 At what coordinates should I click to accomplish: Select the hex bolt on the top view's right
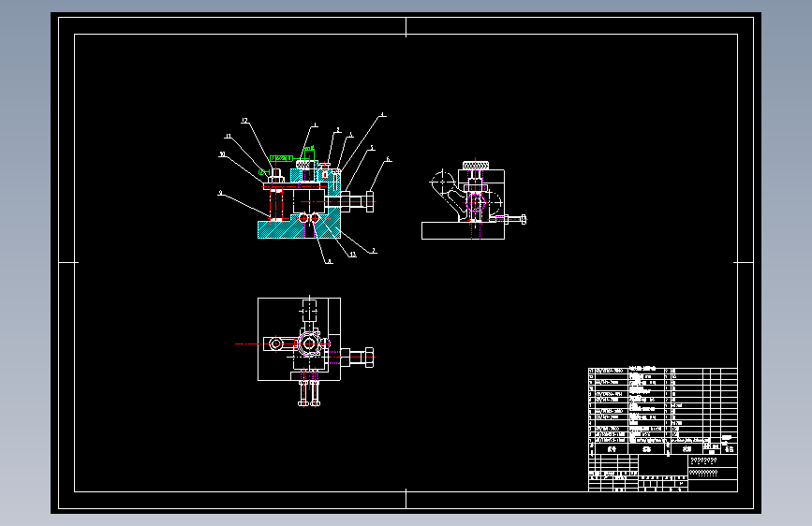click(x=357, y=358)
